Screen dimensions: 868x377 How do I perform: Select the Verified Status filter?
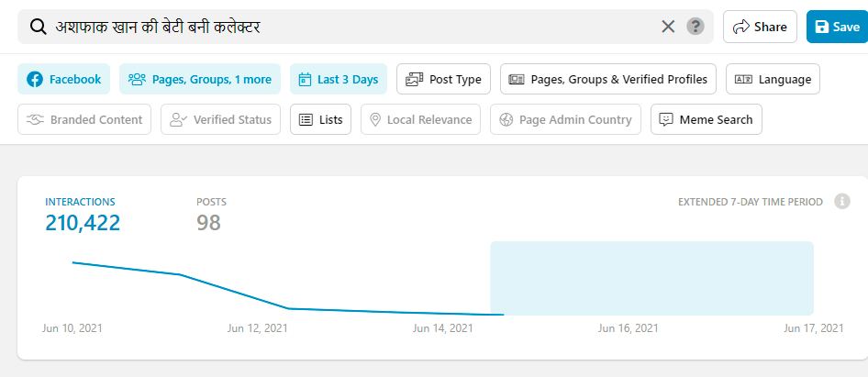220,119
